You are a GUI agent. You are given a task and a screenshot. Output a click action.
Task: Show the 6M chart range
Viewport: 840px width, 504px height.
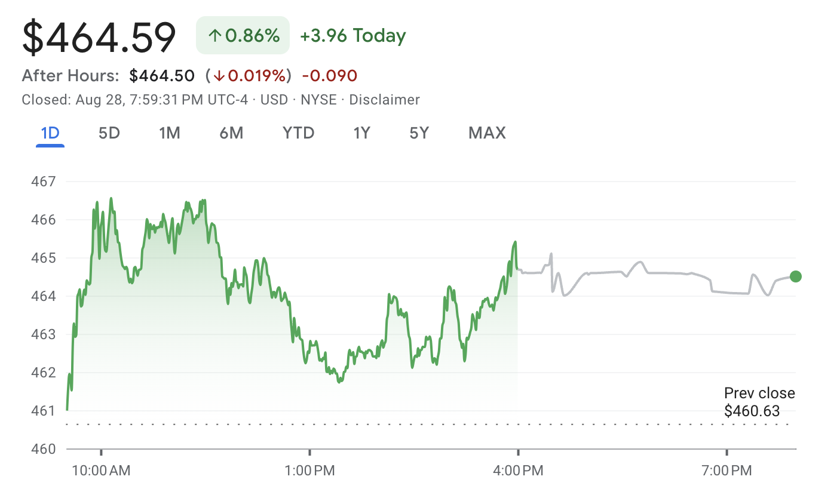[x=231, y=133]
